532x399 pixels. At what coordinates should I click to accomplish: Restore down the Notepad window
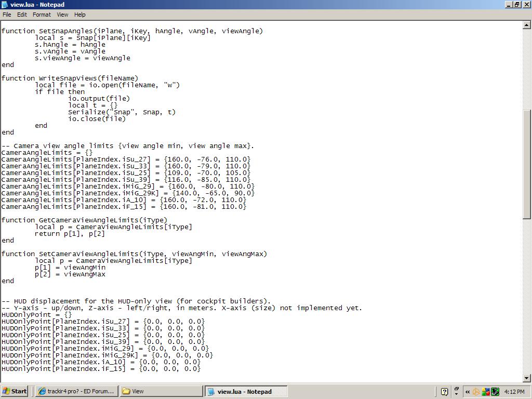pos(516,4)
